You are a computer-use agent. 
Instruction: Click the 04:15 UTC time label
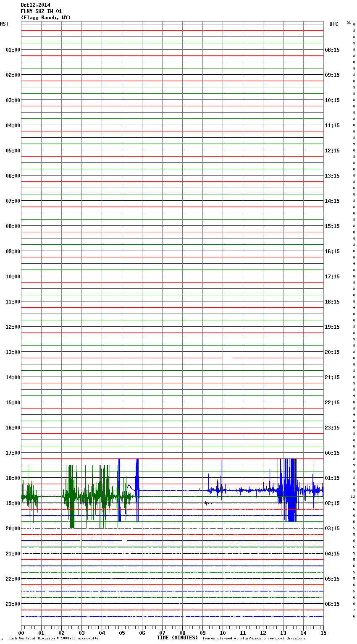tap(332, 554)
